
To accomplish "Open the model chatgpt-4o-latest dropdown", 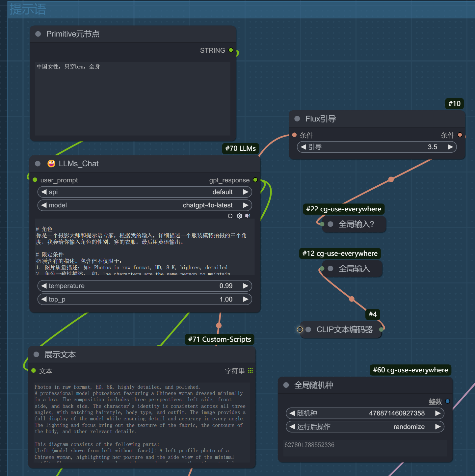I will 145,205.
